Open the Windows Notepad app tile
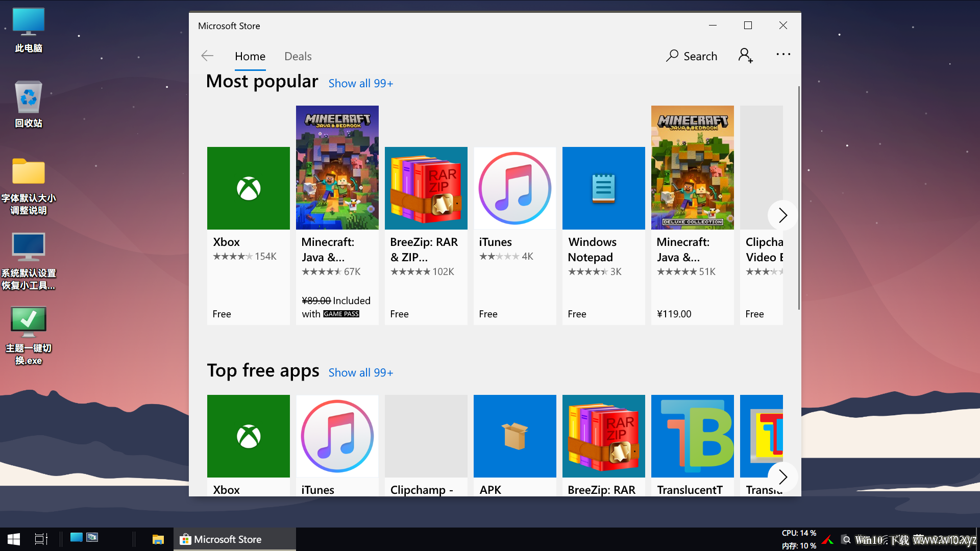 (604, 235)
